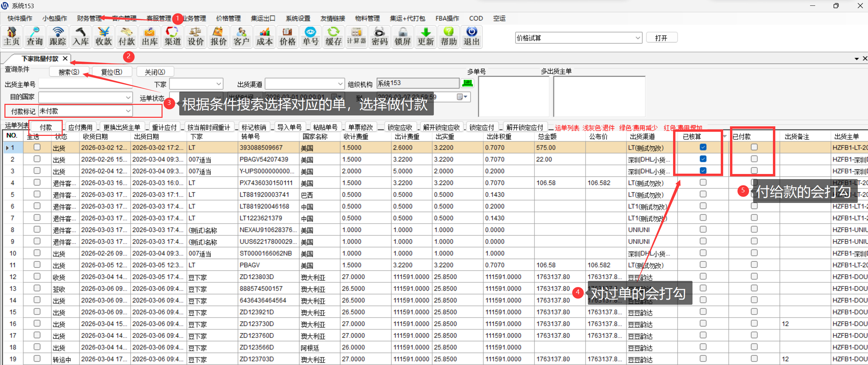Click the 锁屏 lock screen icon

[402, 36]
